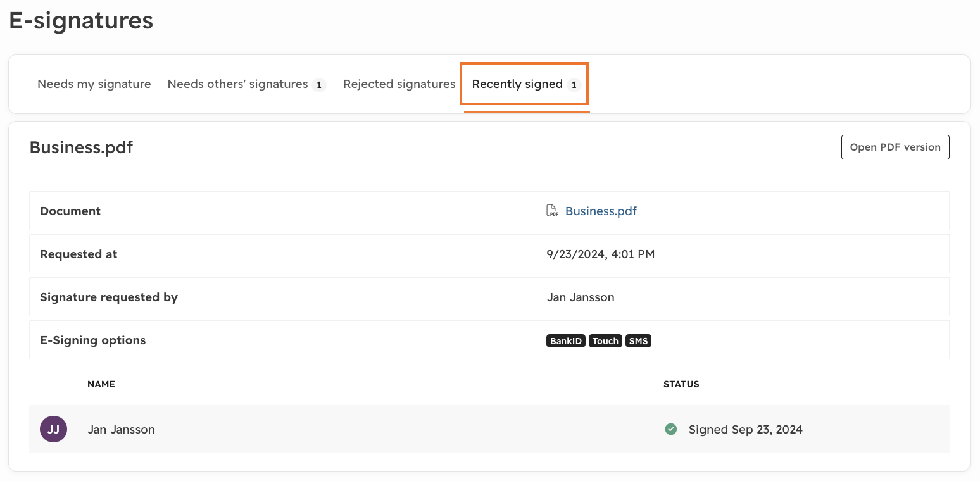Switch to Needs my signature tab
The width and height of the screenshot is (980, 481).
click(94, 84)
